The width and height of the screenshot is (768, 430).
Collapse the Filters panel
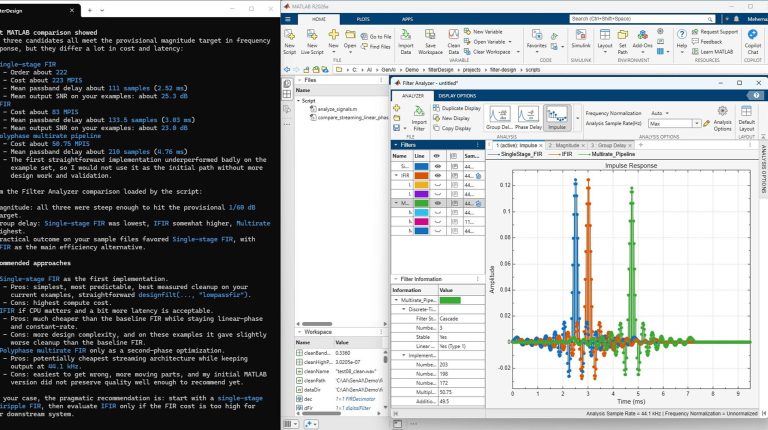[396, 145]
